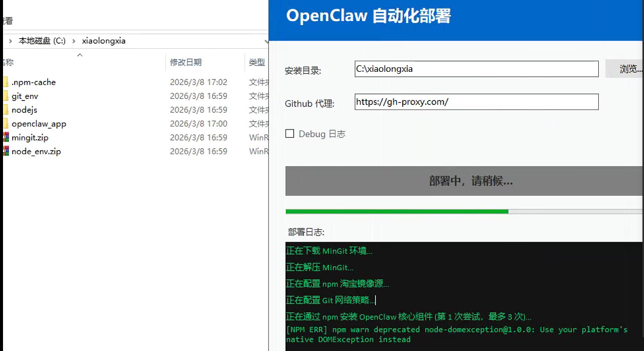Click the nodejs folder icon
Viewport: 644px width, 351px height.
coord(6,110)
